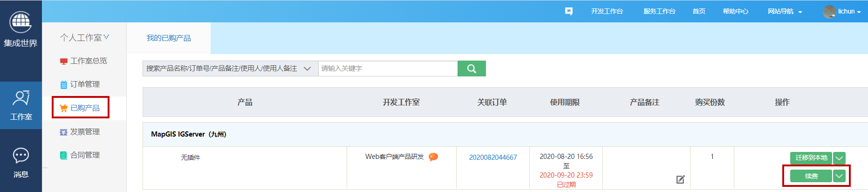The height and width of the screenshot is (192, 868).
Task: Click the green search magnifier button
Action: coord(472,69)
